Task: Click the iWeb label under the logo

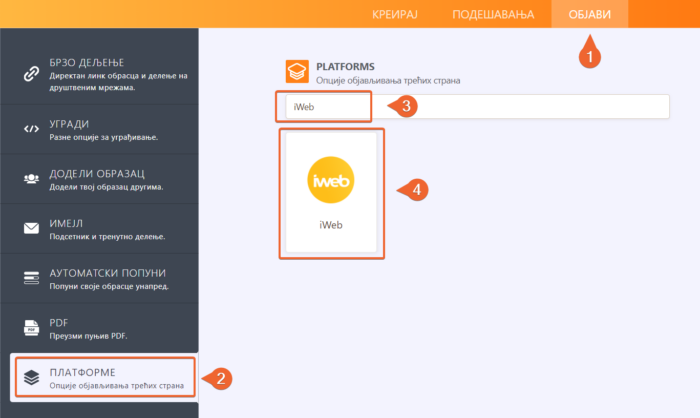Action: [331, 225]
